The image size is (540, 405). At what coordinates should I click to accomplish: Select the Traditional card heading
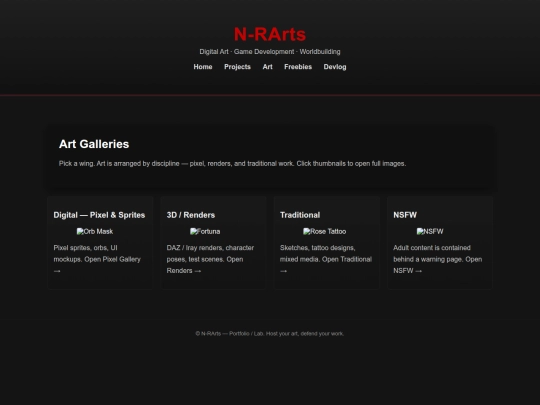(x=300, y=215)
